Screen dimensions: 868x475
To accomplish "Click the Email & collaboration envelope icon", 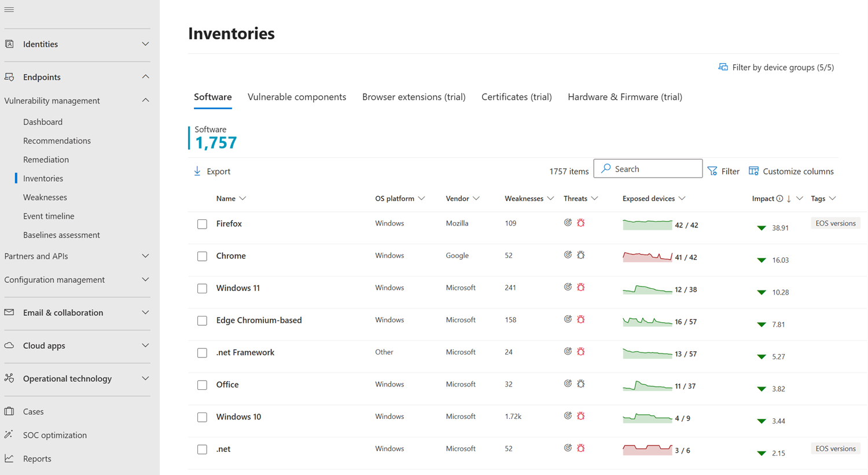I will (9, 312).
